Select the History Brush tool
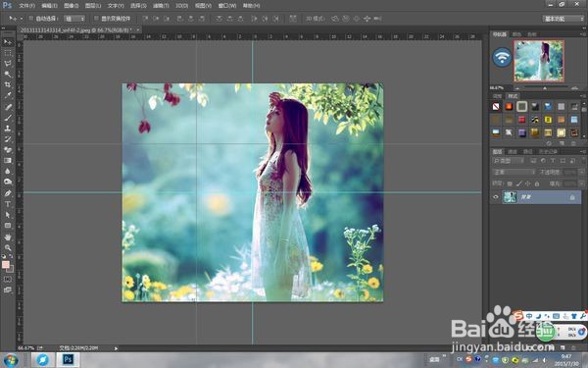Screen dimensions: 588x368 8,139
